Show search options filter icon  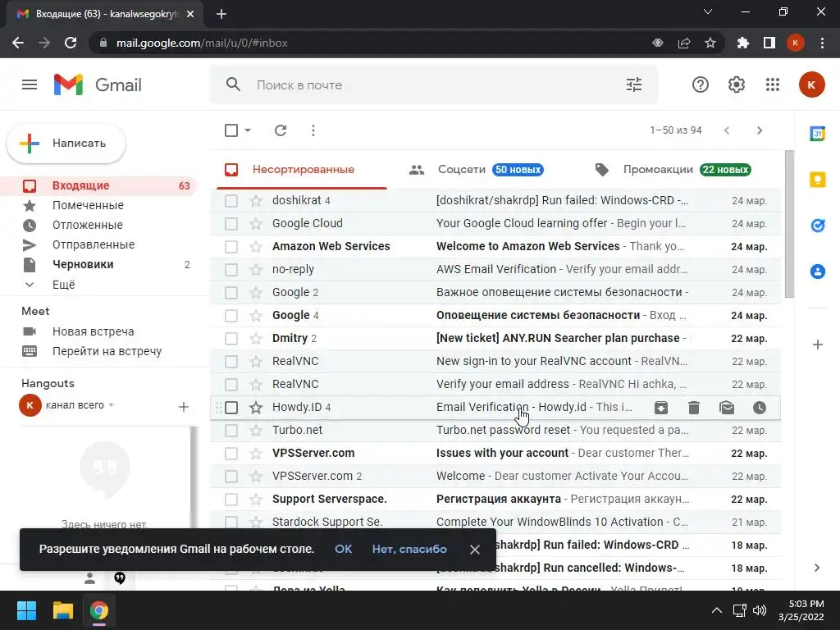tap(634, 84)
